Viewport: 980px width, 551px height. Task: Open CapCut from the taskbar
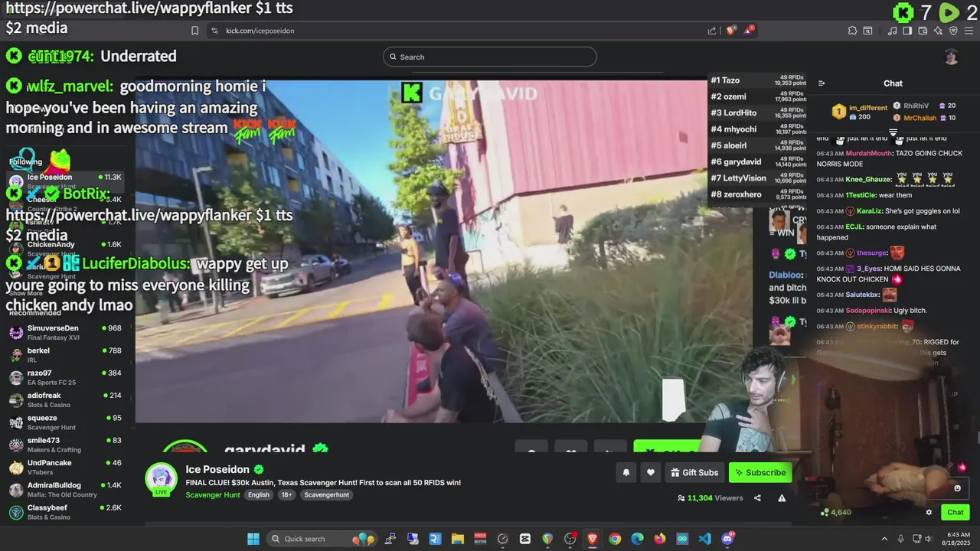tap(525, 539)
